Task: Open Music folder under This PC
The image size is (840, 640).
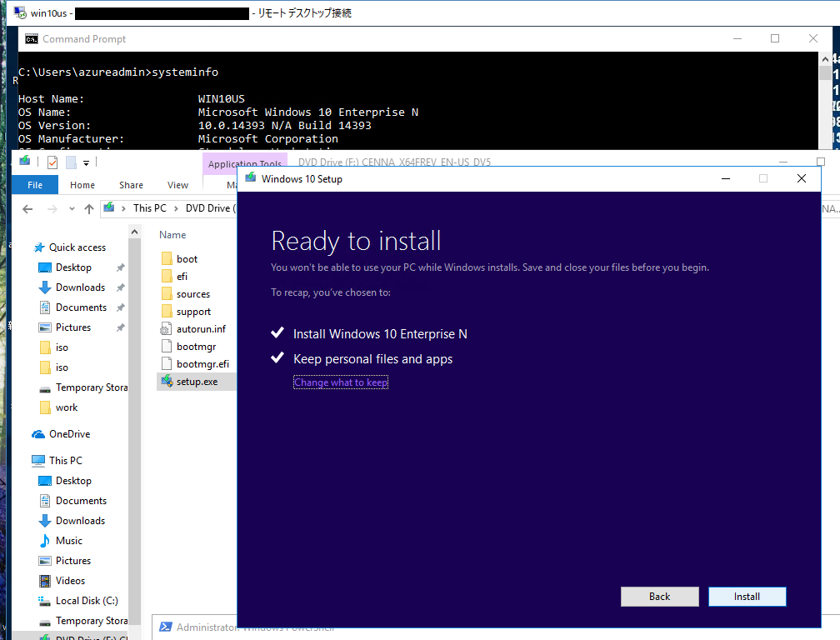Action: click(x=68, y=541)
